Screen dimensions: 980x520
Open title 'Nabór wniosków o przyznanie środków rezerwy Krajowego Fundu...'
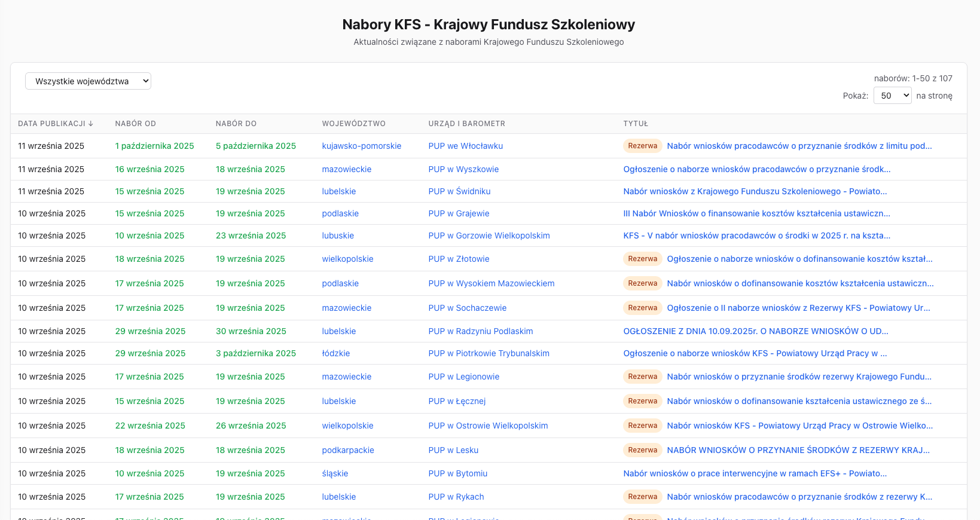(x=799, y=377)
